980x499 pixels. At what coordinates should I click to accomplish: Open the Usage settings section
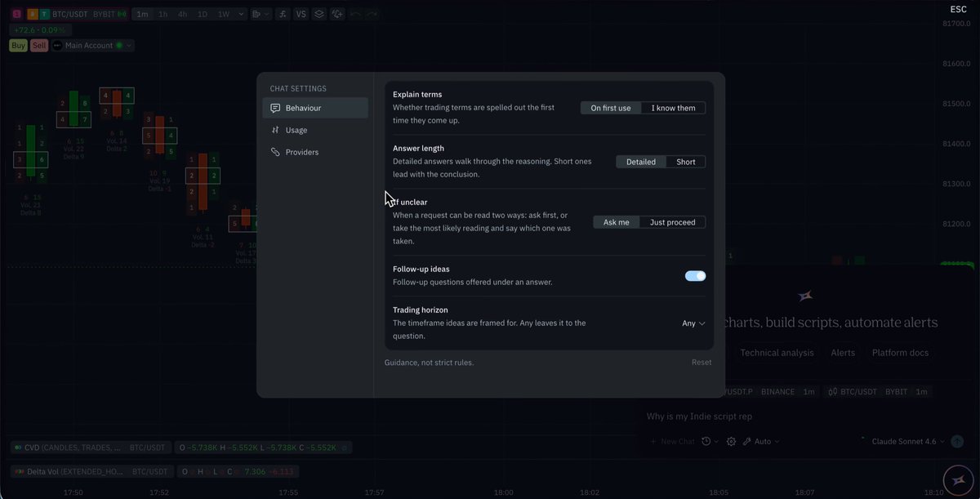tap(315, 130)
